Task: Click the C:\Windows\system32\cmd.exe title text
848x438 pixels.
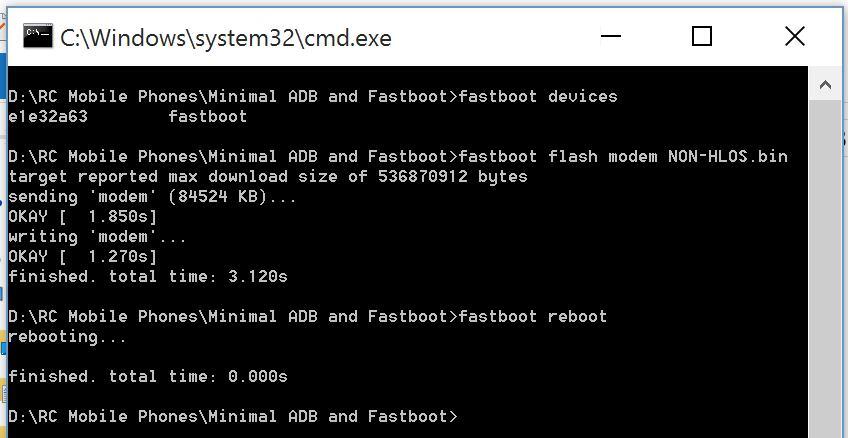Action: 226,38
